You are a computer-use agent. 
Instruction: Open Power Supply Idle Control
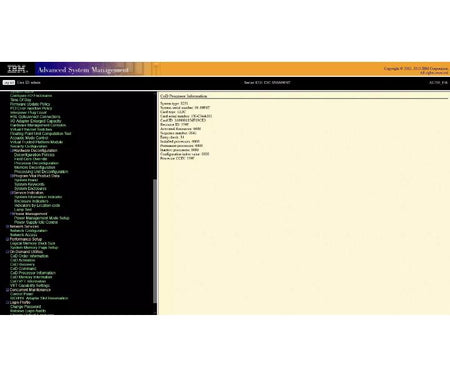(36, 222)
